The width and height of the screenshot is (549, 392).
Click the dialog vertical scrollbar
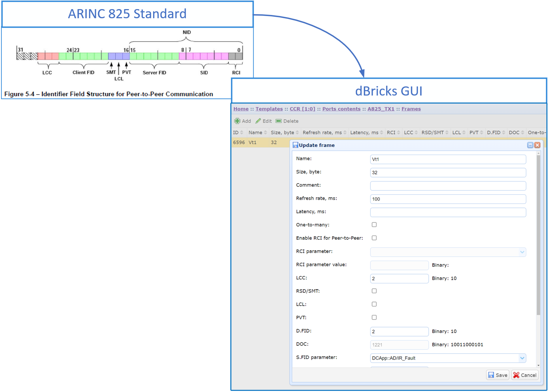tap(538, 235)
